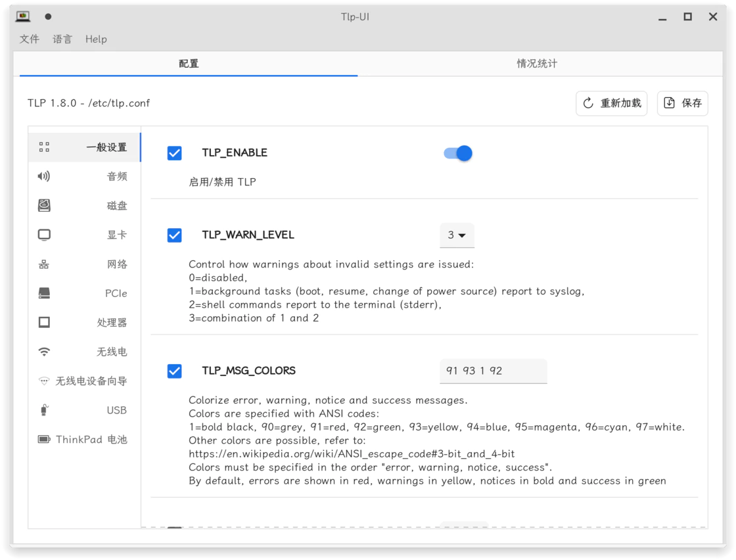Open the 语言 language menu

click(x=62, y=39)
